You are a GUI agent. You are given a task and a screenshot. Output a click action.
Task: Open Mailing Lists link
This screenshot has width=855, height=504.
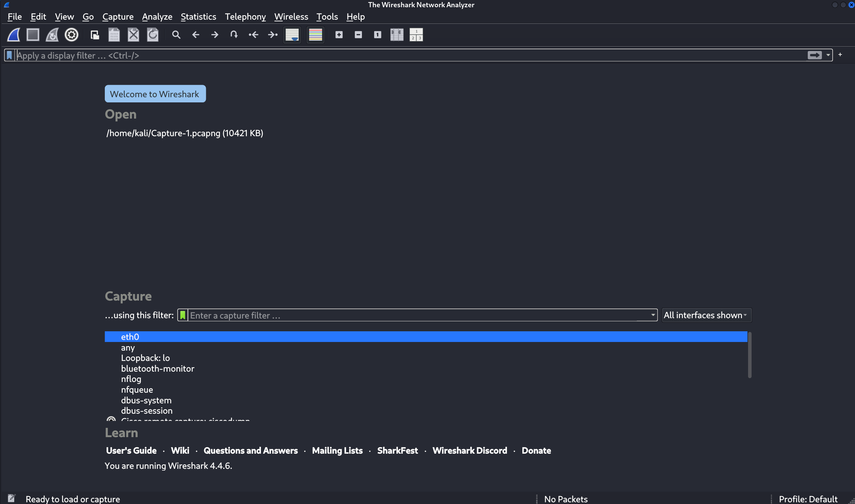click(x=337, y=451)
